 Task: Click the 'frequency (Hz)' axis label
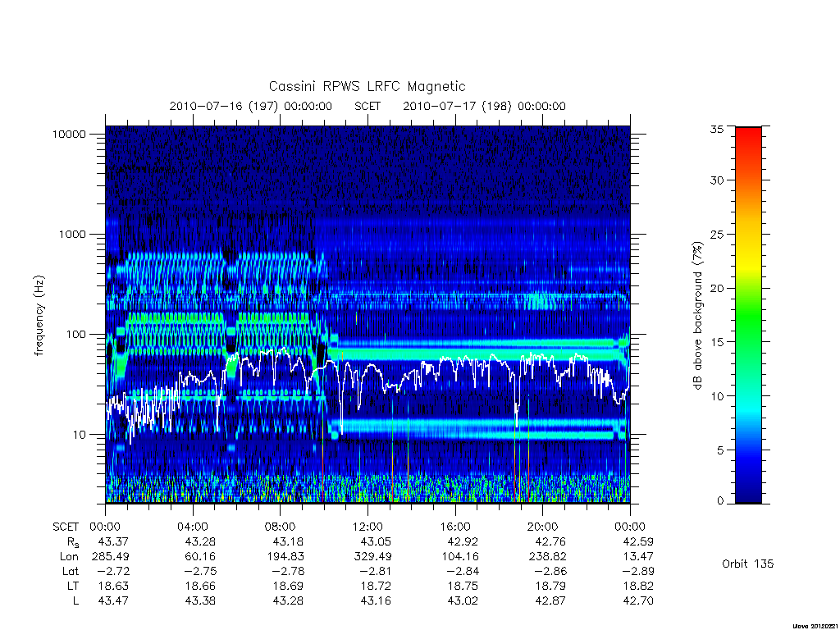coord(39,316)
